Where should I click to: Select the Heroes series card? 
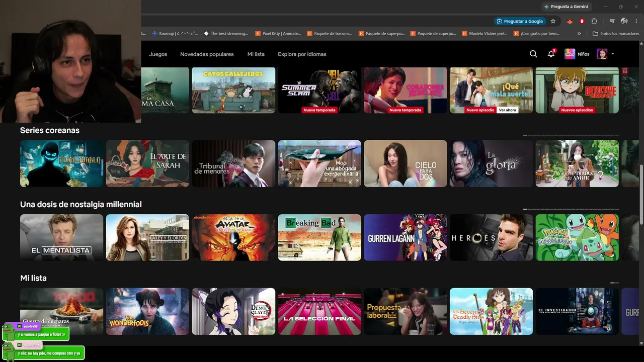491,237
